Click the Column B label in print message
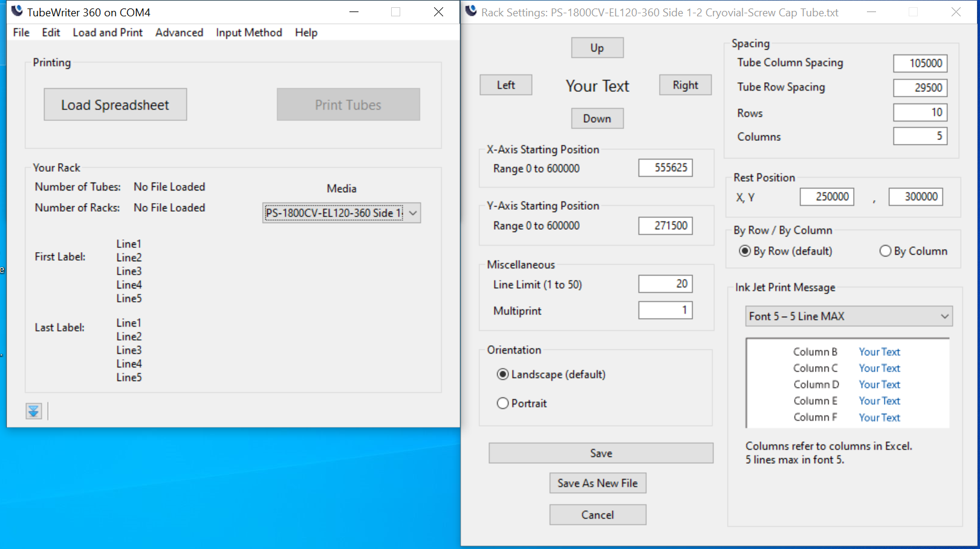 [816, 352]
